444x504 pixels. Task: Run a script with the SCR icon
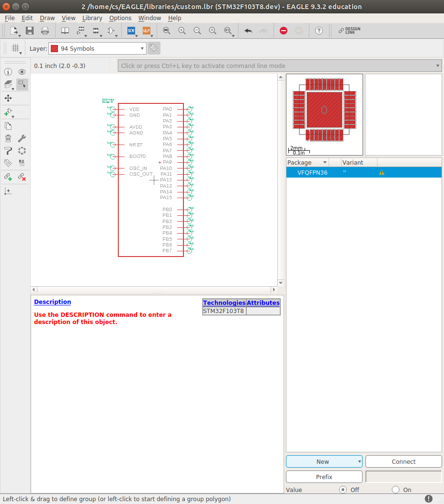tap(131, 31)
